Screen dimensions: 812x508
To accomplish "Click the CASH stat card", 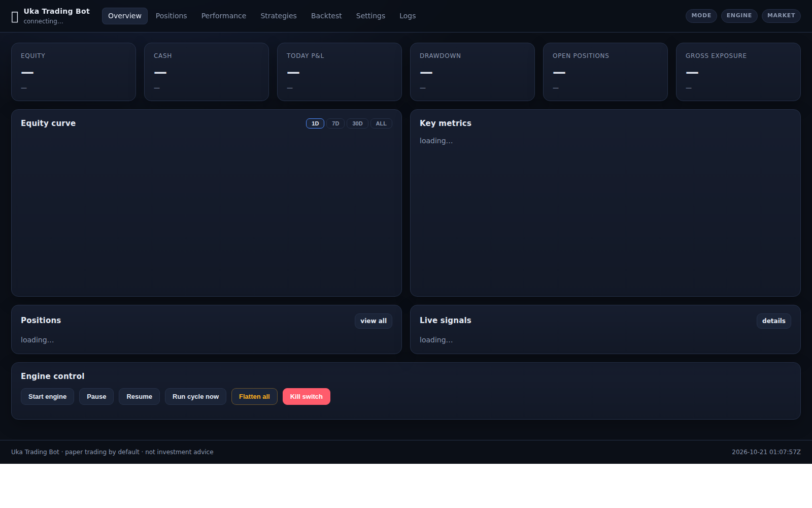I will coord(207,72).
